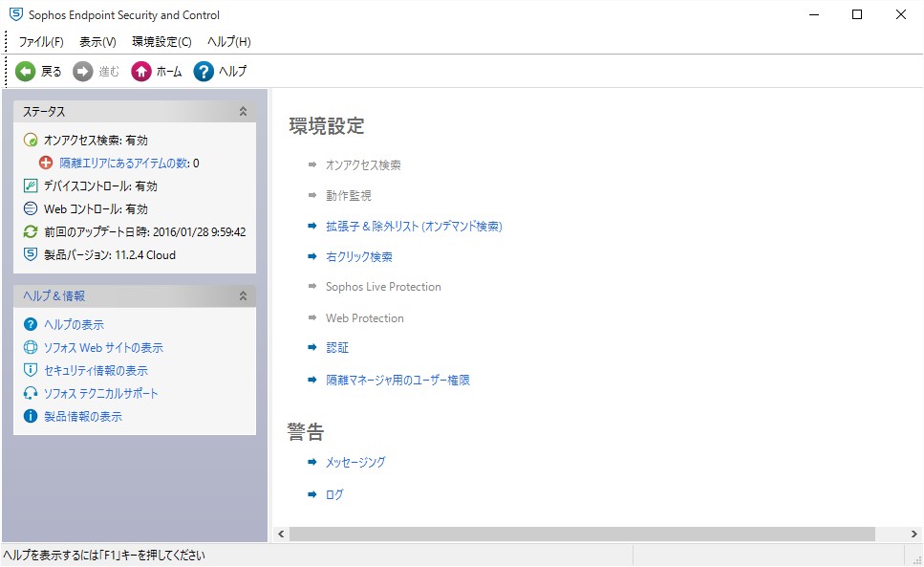Click arrow icon beside ログ
This screenshot has height=567, width=924.
click(x=312, y=494)
